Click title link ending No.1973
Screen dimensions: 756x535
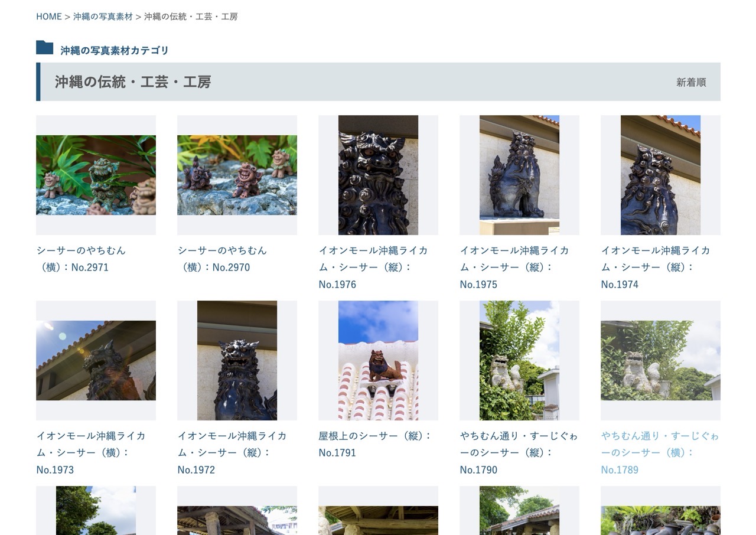91,452
